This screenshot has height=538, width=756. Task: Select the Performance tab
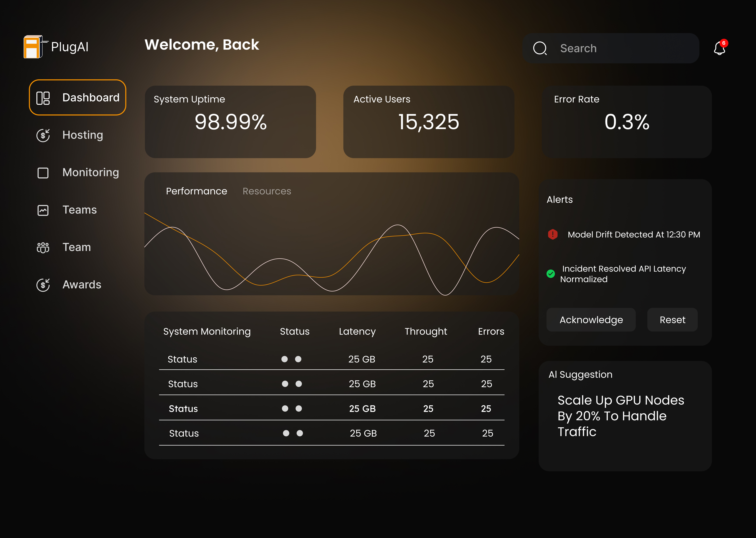(x=196, y=191)
